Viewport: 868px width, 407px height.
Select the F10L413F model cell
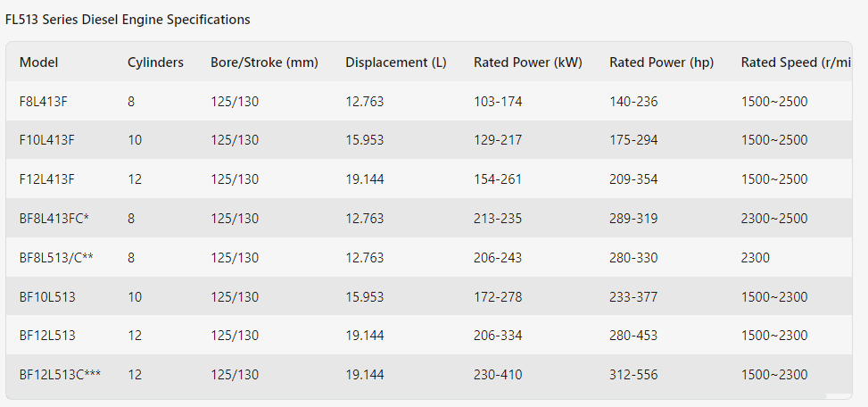[x=47, y=140]
